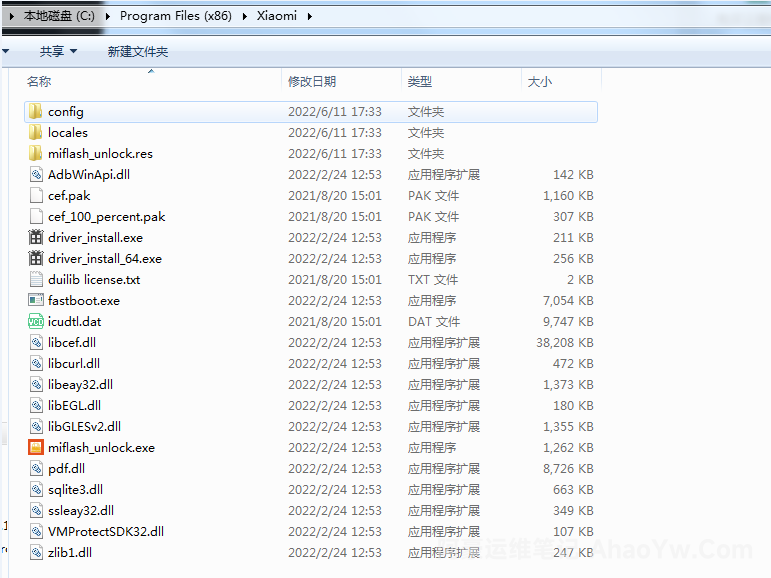
Task: Select the icudtl.dat file icon
Action: pos(36,322)
